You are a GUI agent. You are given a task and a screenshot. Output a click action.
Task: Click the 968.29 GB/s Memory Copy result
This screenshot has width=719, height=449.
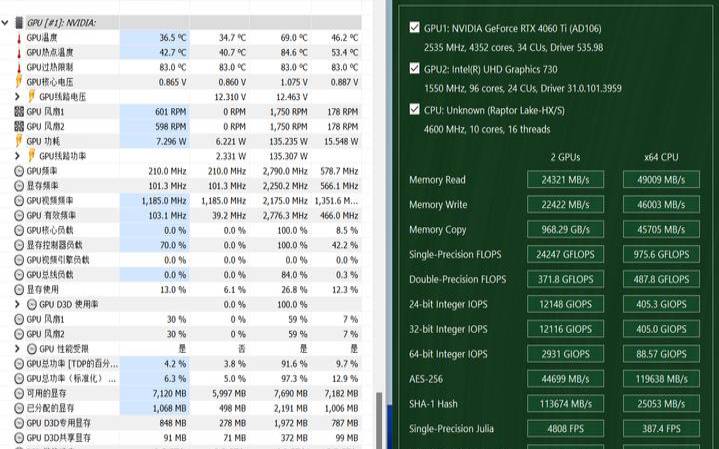565,229
